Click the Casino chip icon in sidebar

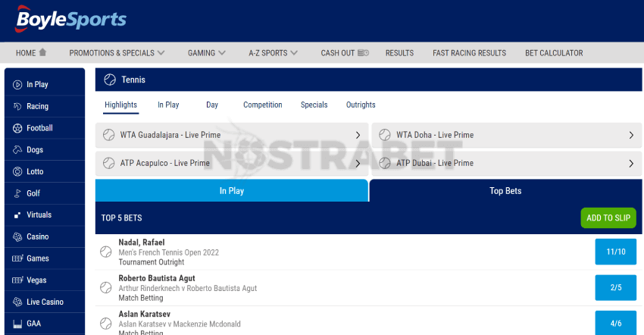click(x=17, y=236)
